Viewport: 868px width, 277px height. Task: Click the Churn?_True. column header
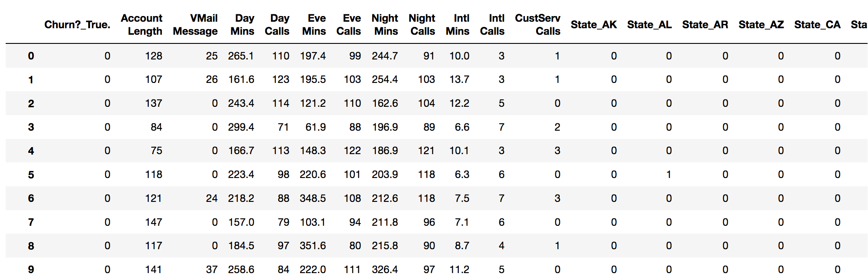[x=77, y=25]
